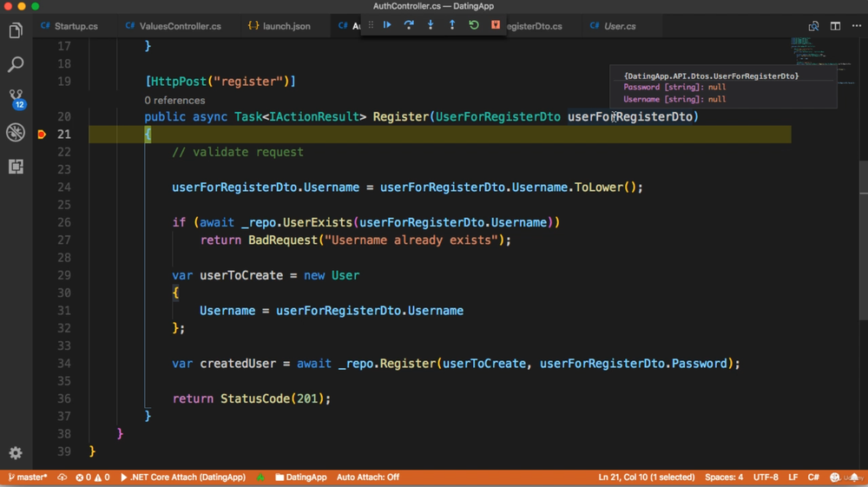868x487 pixels.
Task: Click .NET Core Attach (DatingApp) debug launcher
Action: (182, 477)
